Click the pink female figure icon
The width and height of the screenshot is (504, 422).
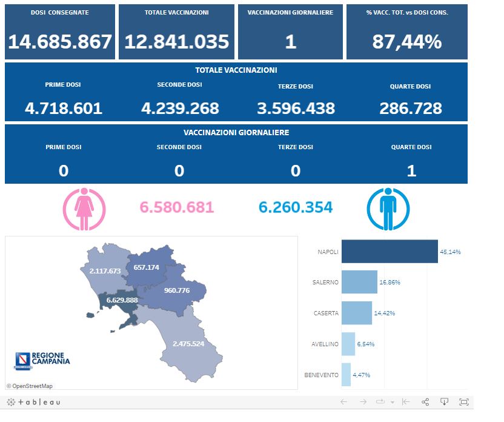click(84, 208)
